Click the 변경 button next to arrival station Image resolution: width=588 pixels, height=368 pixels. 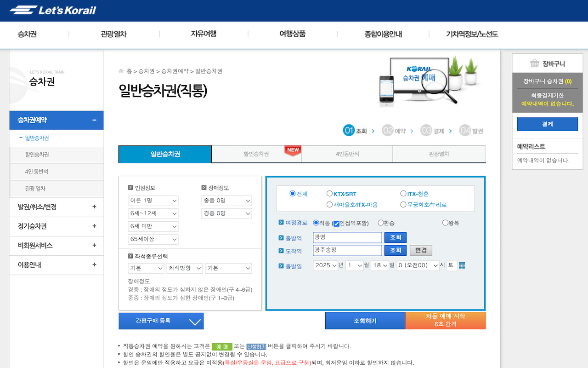click(x=420, y=250)
